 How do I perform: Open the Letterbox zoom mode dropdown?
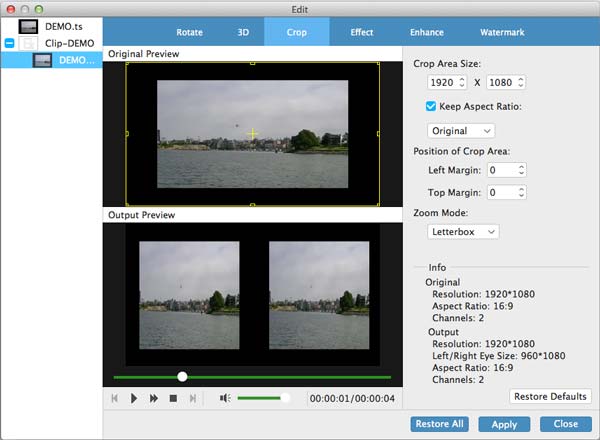click(463, 231)
